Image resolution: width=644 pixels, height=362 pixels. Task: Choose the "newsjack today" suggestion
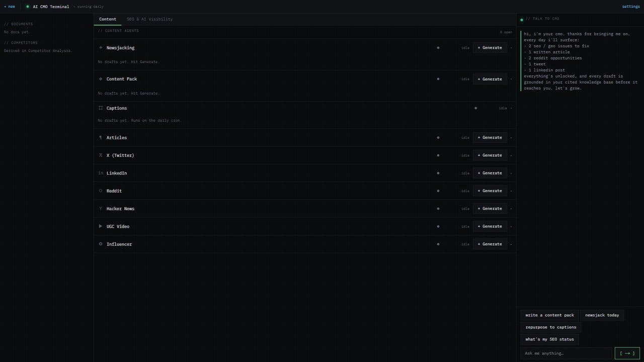click(x=602, y=315)
